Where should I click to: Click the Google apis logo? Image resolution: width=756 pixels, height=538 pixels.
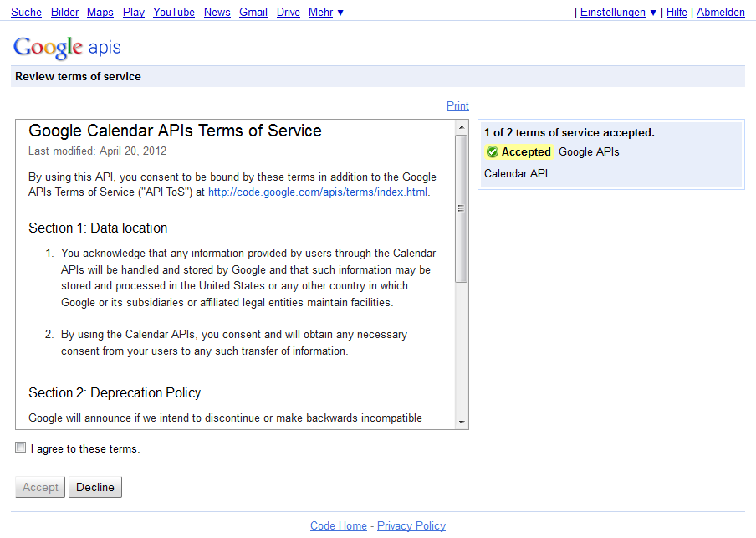click(x=66, y=48)
